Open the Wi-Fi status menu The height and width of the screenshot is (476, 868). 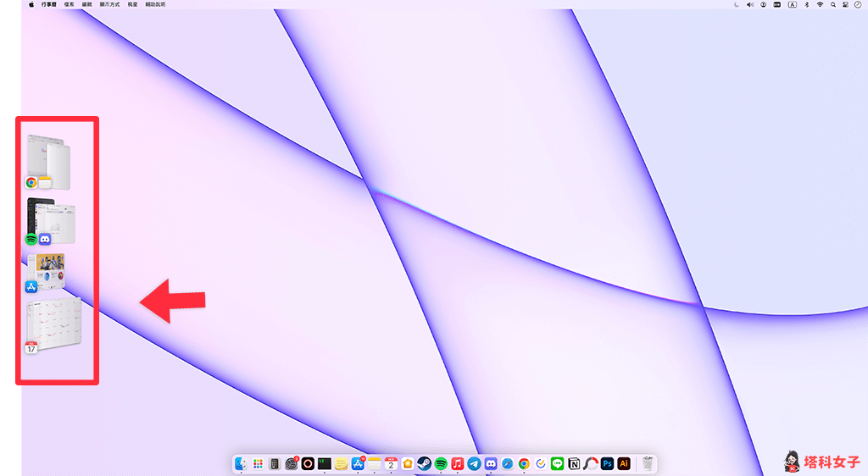(x=820, y=4)
